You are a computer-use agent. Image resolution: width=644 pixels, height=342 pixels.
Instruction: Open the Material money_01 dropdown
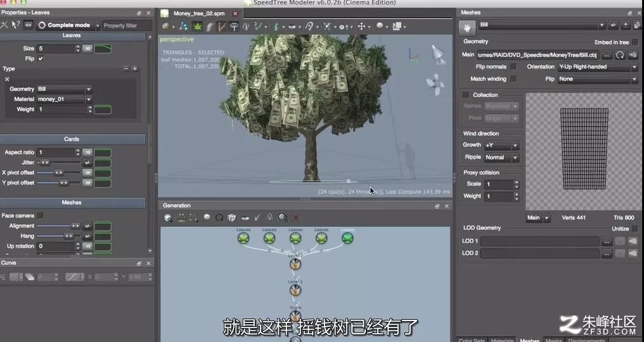click(x=65, y=99)
